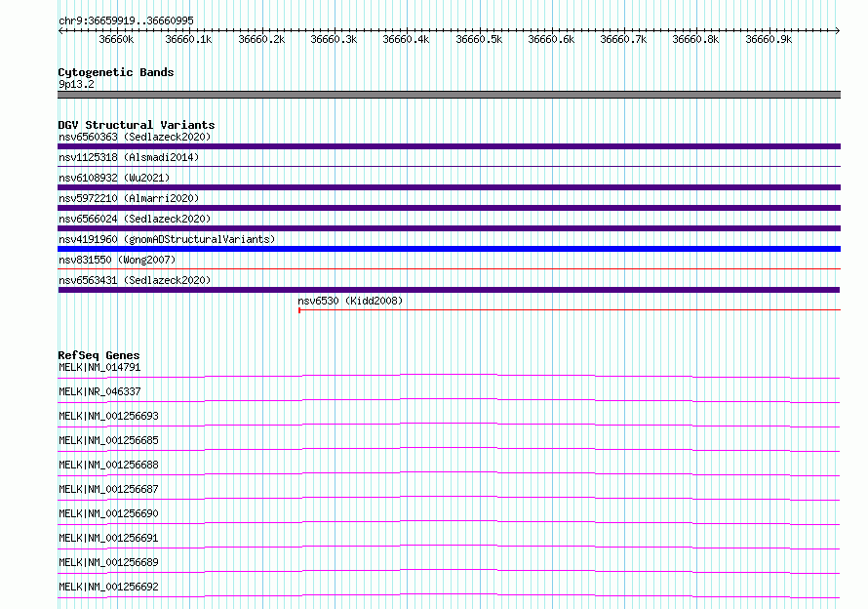Click the nsv6530 start marker tick
This screenshot has height=609, width=868.
click(x=299, y=310)
